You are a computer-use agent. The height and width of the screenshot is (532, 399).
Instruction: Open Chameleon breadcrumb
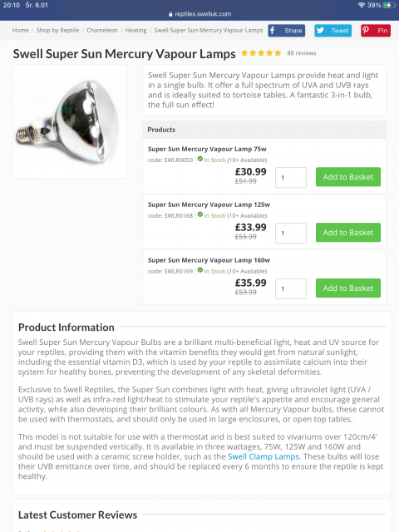[x=102, y=30]
